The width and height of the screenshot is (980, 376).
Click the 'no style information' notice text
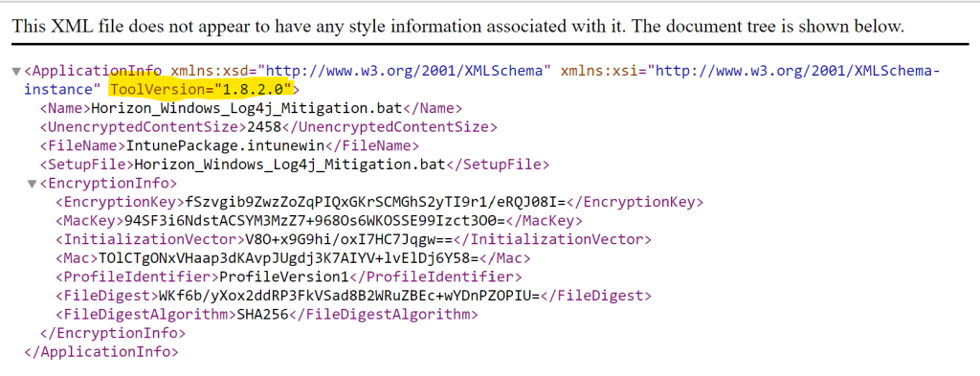point(458,26)
